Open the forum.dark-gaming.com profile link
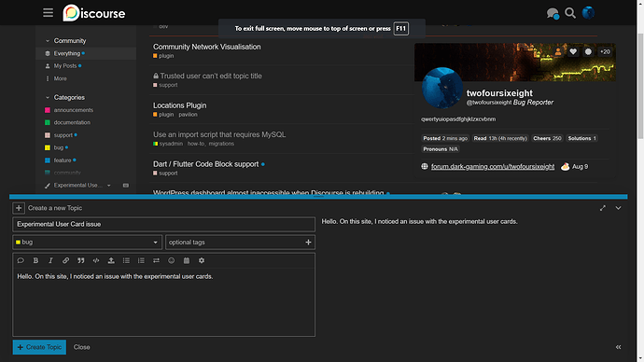644x362 pixels. click(493, 167)
